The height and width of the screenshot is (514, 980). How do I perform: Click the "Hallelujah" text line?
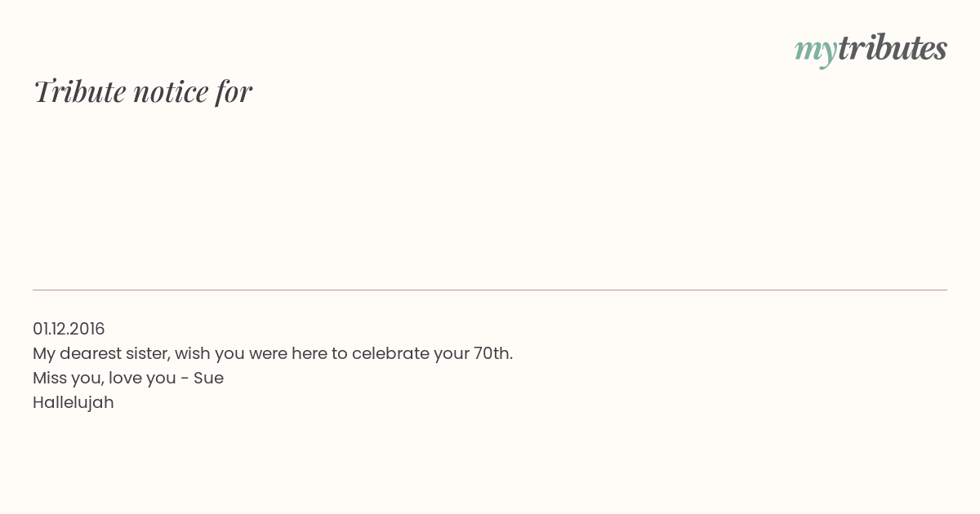[73, 402]
